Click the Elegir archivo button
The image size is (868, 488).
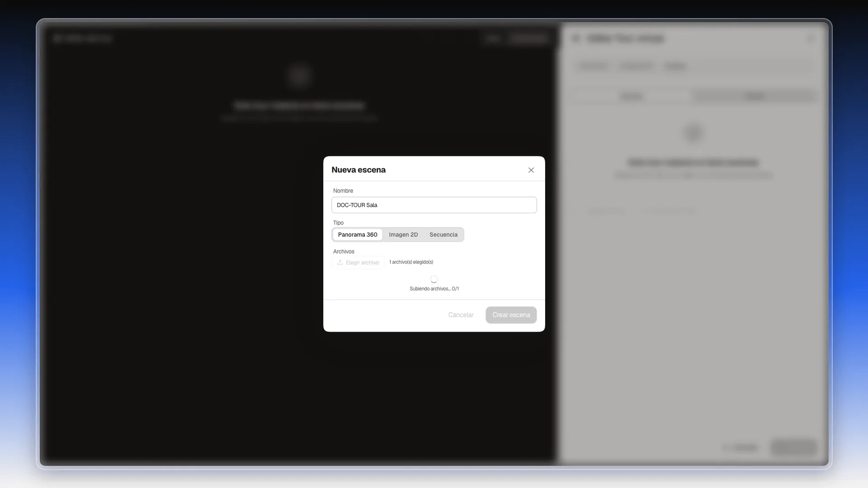coord(358,263)
